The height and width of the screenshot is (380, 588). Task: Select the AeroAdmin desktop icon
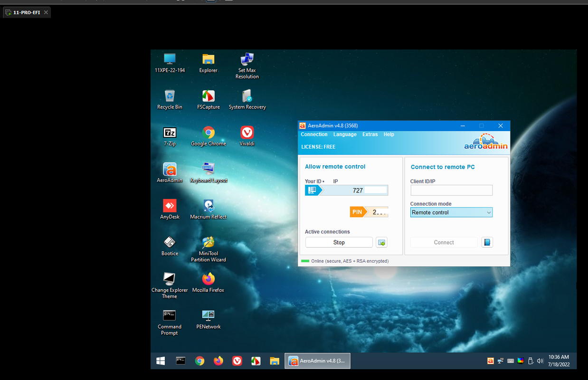(170, 173)
